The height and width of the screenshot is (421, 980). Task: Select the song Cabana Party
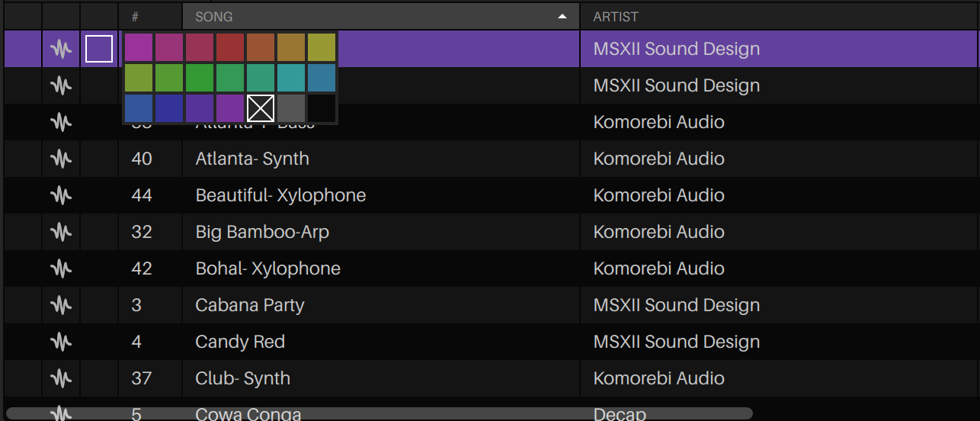point(250,305)
